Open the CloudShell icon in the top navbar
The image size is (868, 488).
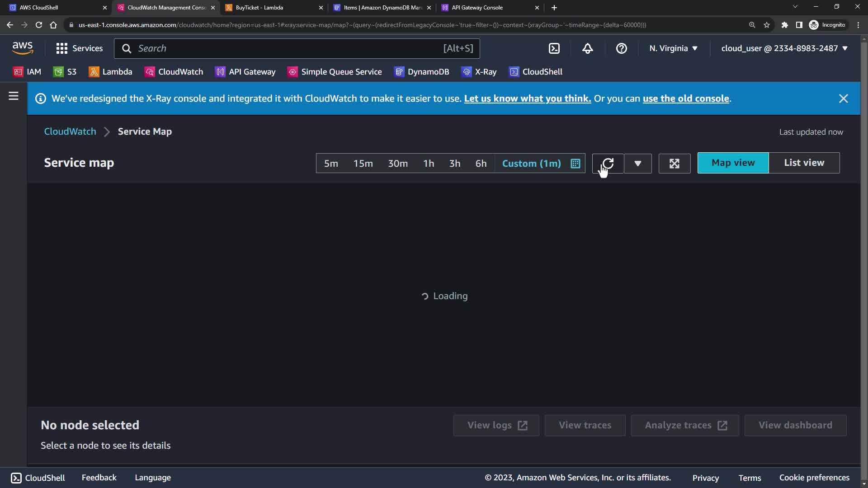(x=554, y=48)
